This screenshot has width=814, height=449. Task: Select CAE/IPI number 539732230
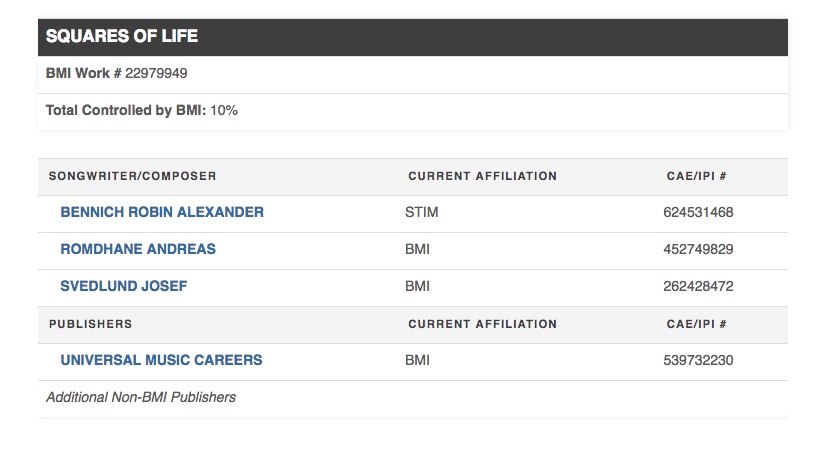[x=698, y=360]
